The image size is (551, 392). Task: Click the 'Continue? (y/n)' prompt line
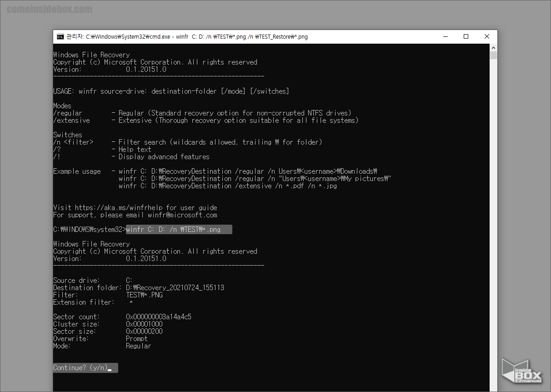[85, 367]
